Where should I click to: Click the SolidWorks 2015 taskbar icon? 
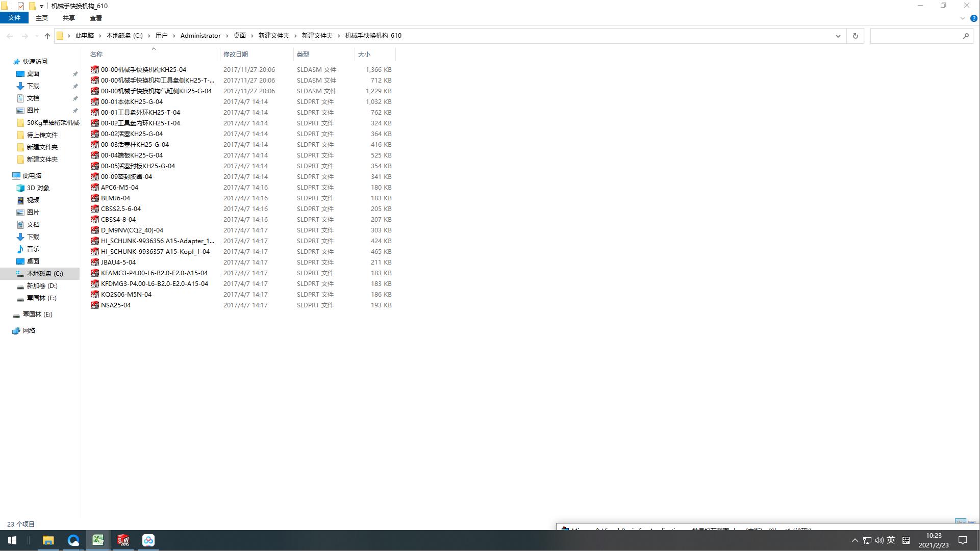click(123, 540)
